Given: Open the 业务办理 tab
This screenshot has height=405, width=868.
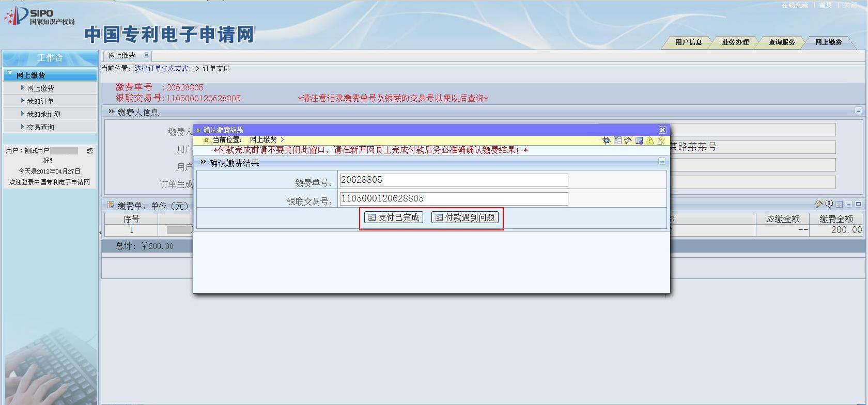Looking at the screenshot, I should click(735, 42).
